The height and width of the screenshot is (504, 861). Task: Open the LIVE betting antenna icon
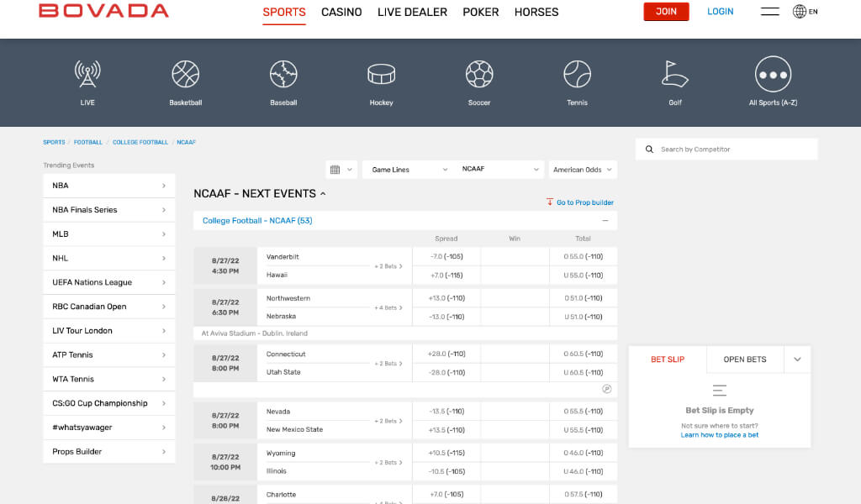click(87, 74)
